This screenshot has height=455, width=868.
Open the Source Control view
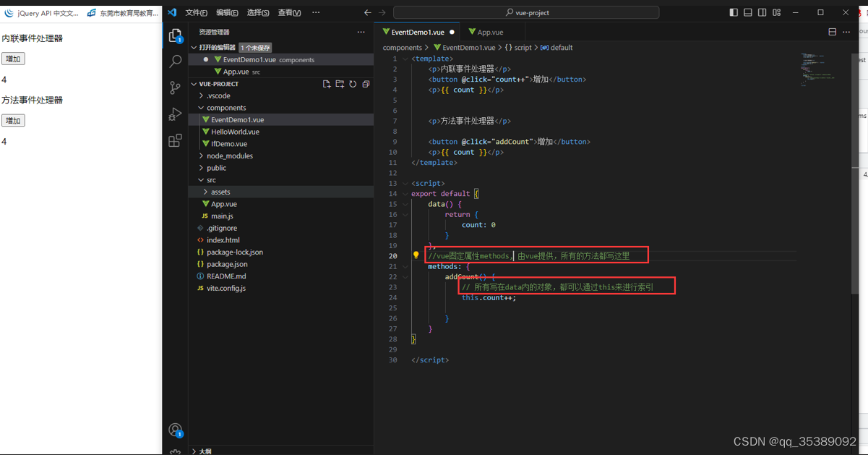[175, 88]
